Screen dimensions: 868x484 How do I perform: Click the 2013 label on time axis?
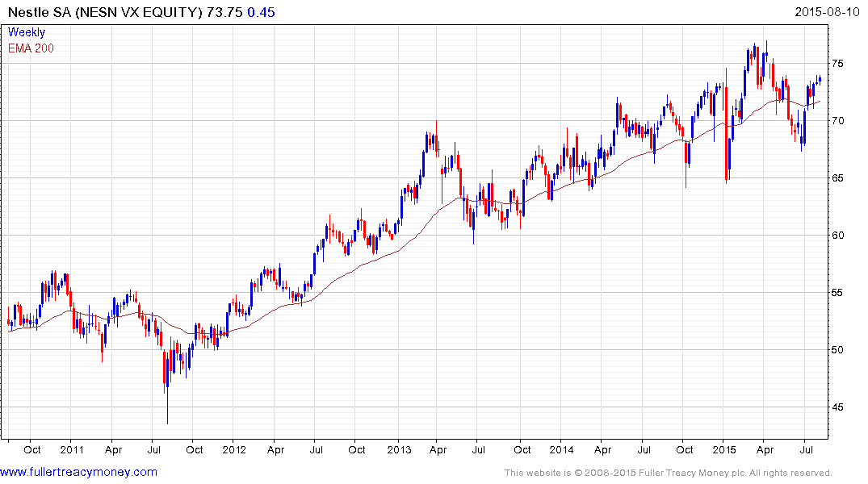tap(398, 449)
